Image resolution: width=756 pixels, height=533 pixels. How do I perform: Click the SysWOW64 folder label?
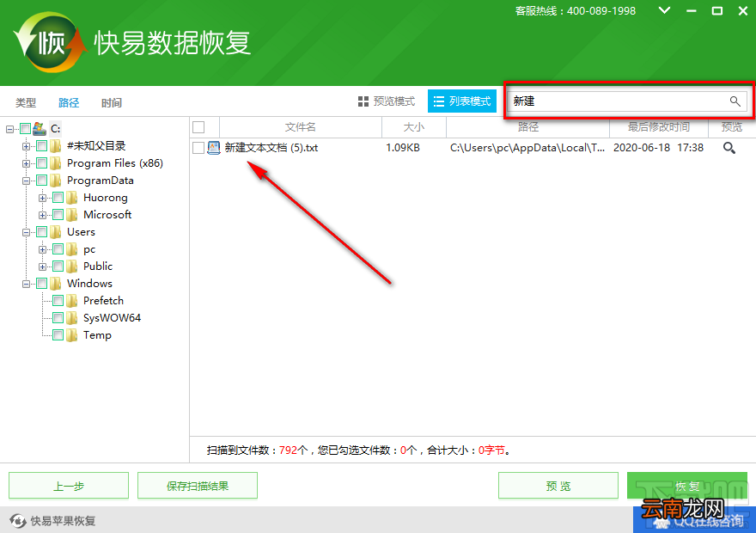(112, 318)
